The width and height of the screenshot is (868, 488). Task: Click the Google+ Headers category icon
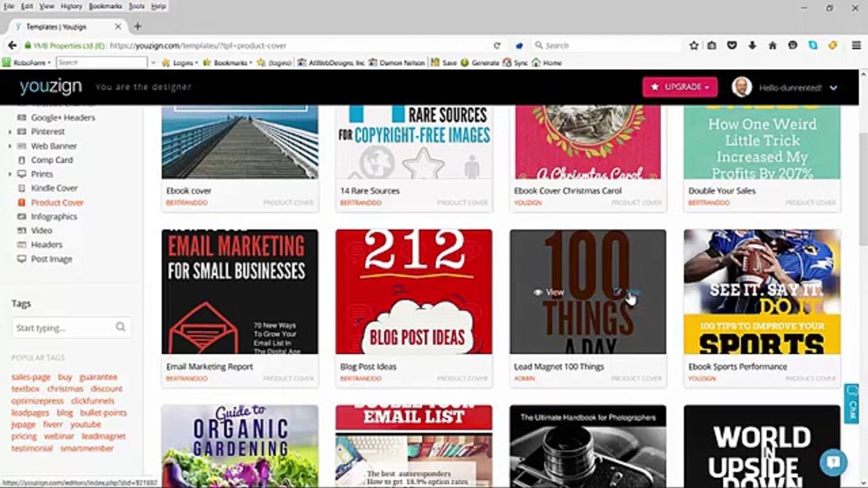(21, 117)
